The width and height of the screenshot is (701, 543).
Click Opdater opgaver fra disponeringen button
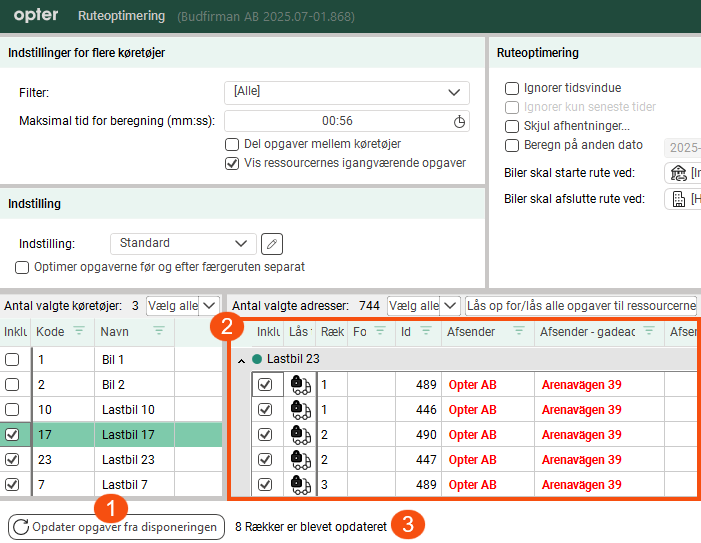(115, 527)
